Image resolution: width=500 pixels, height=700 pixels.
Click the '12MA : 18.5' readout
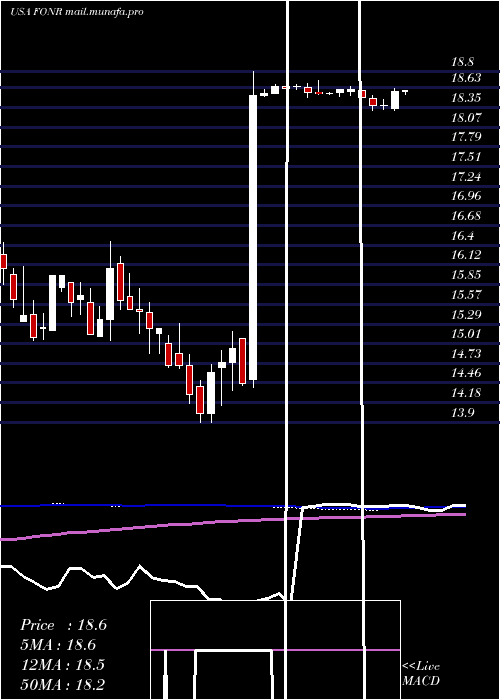(62, 665)
